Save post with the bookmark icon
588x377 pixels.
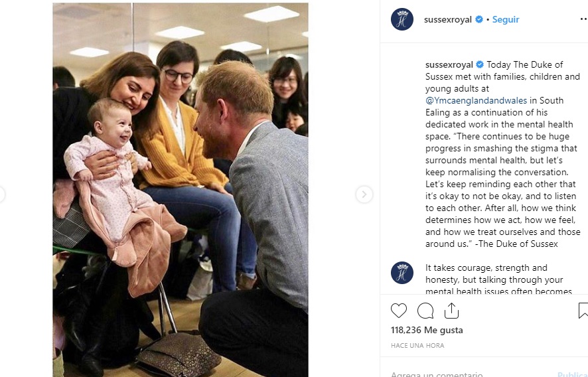pyautogui.click(x=583, y=311)
